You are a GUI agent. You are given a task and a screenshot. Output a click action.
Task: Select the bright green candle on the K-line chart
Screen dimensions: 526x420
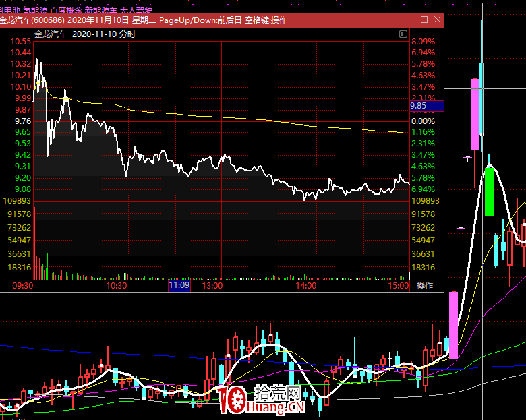[x=489, y=192]
